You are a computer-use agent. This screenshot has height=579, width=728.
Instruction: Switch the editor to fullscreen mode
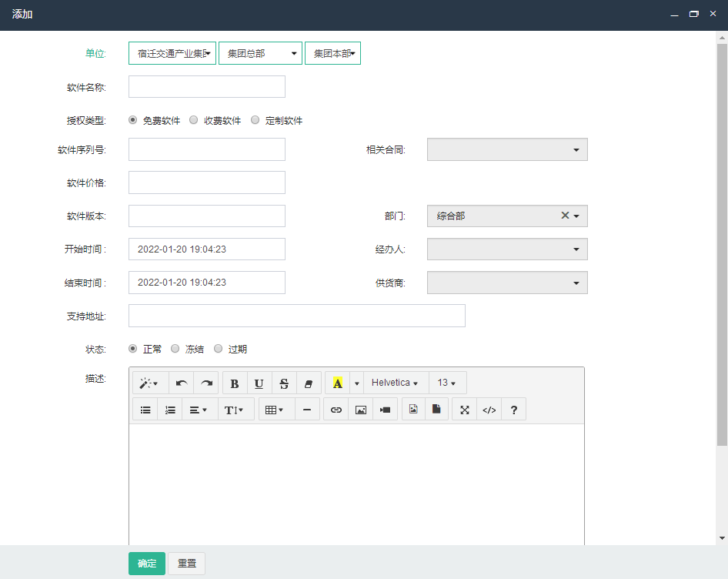click(x=464, y=410)
